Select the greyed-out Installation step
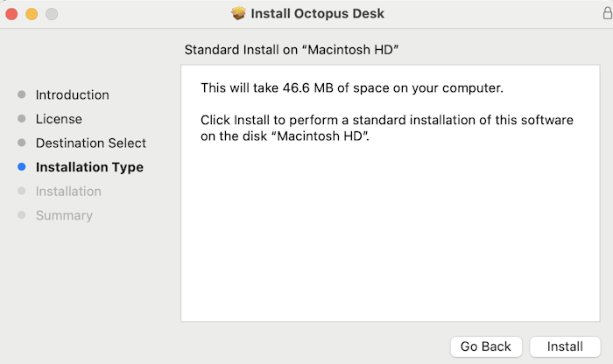This screenshot has width=613, height=364. 68,192
